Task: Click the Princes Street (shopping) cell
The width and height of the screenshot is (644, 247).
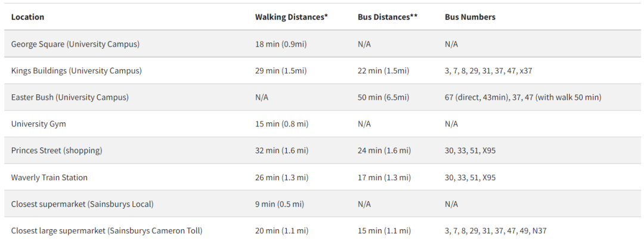Action: pyautogui.click(x=57, y=150)
